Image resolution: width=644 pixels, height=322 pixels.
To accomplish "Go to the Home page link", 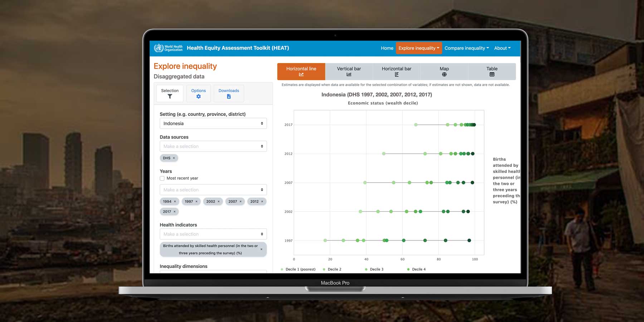I will 387,48.
